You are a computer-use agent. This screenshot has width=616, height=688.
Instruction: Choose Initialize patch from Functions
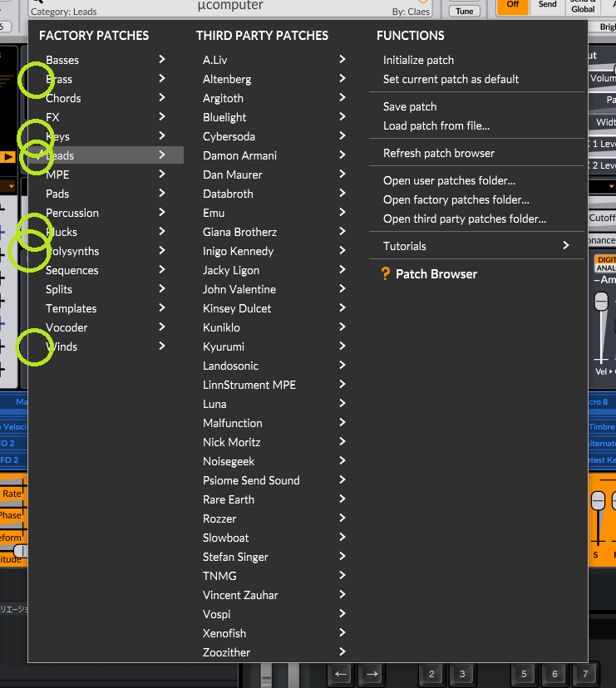[418, 60]
